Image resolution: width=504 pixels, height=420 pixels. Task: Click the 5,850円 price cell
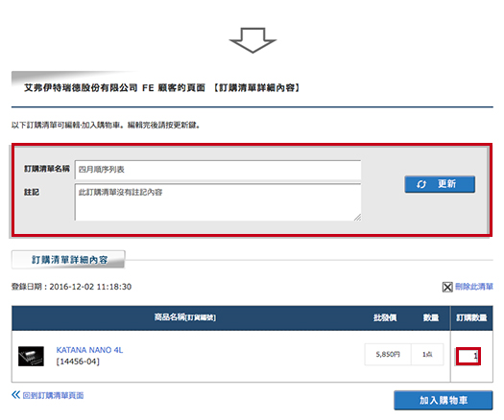tap(388, 354)
